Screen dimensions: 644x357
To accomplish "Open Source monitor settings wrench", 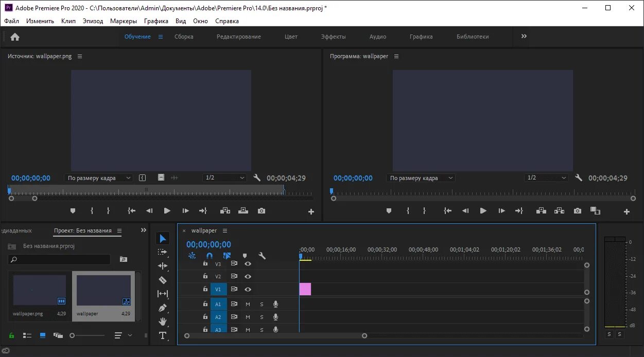I will click(x=257, y=178).
